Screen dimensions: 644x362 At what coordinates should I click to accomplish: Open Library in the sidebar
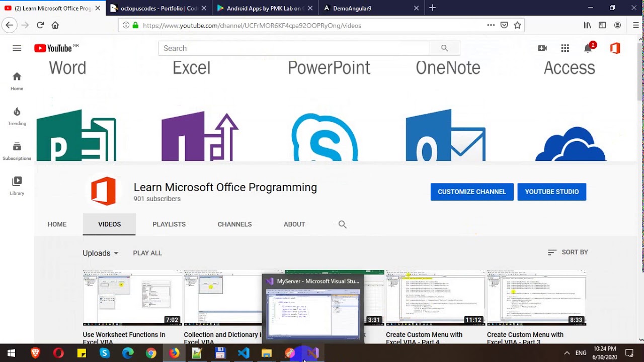point(17,186)
